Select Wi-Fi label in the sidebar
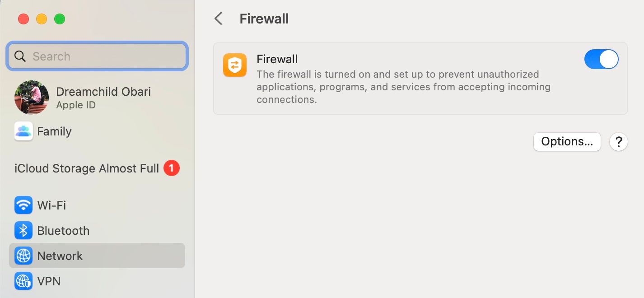 pos(51,205)
